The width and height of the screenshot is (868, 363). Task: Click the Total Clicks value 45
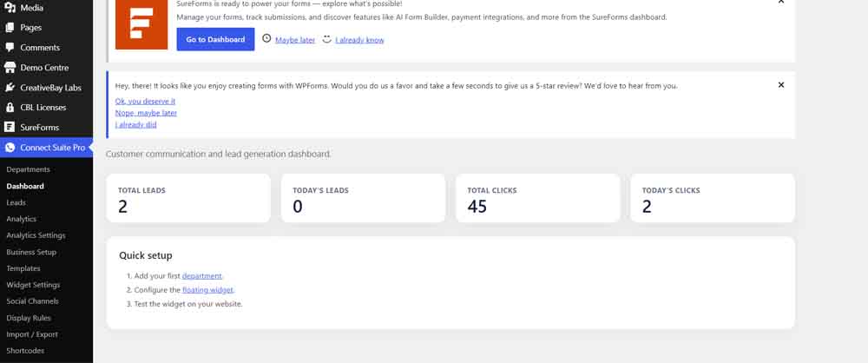click(x=477, y=207)
